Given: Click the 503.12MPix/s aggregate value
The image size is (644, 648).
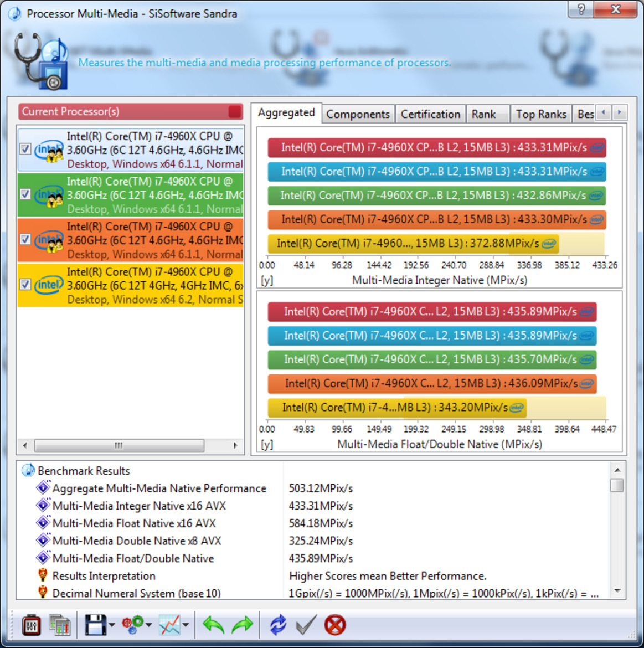Looking at the screenshot, I should [x=321, y=488].
